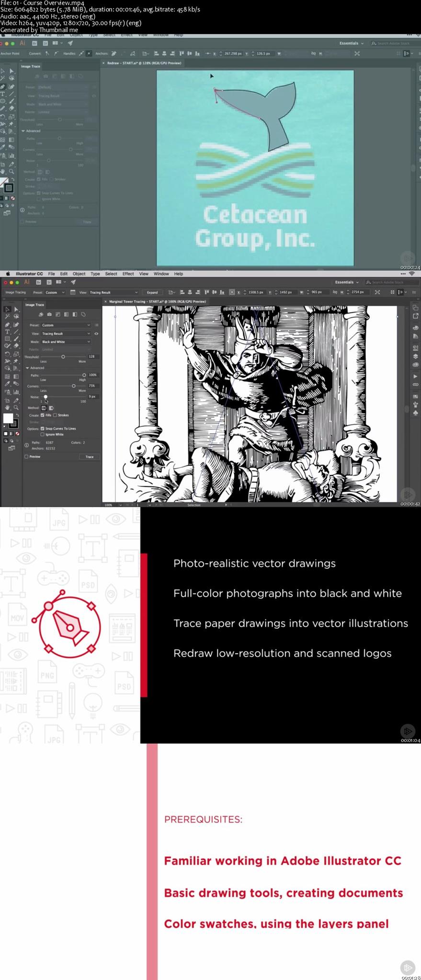Image resolution: width=421 pixels, height=980 pixels.
Task: Click the Auto-Color preset icon in Image Trace
Action: click(41, 314)
